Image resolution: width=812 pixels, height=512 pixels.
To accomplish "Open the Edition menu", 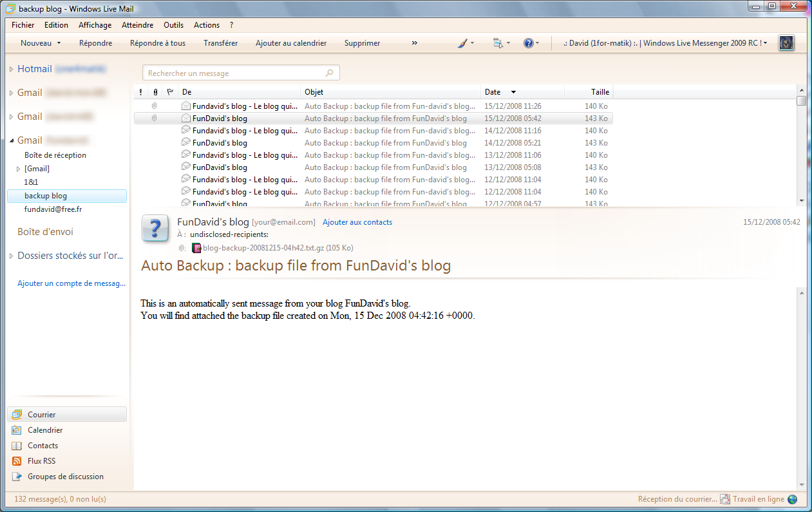I will (56, 25).
